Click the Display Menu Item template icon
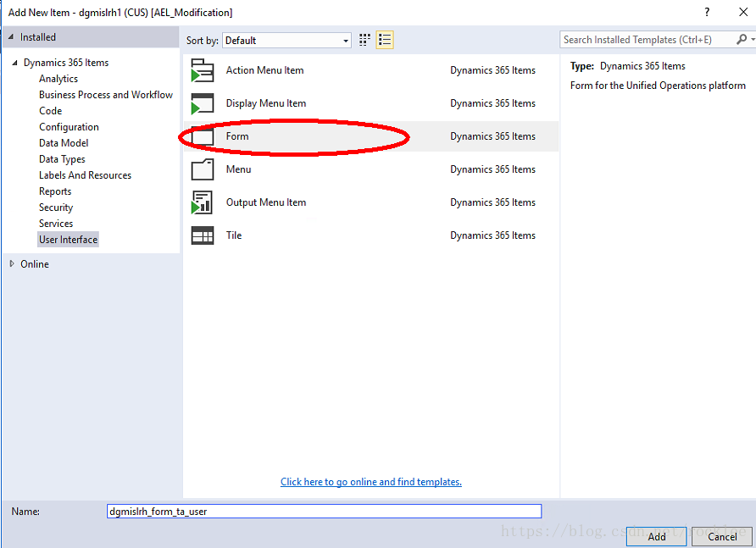The height and width of the screenshot is (548, 756). tap(202, 103)
